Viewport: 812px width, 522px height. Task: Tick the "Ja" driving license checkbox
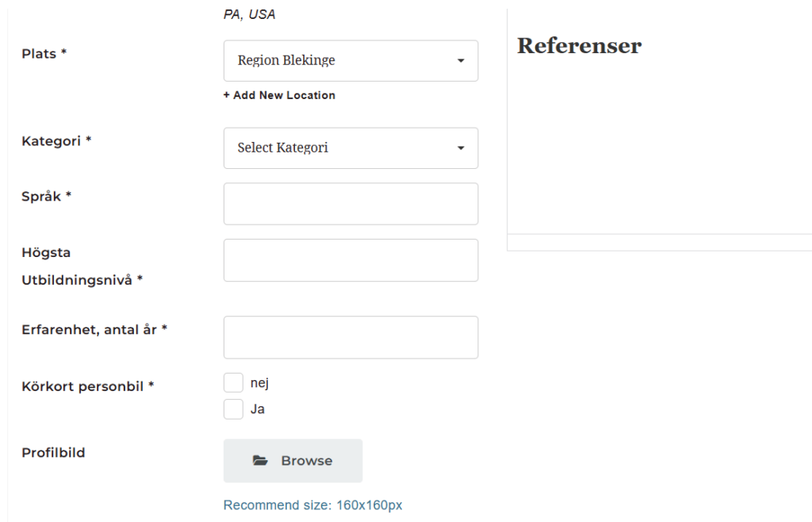pyautogui.click(x=233, y=409)
